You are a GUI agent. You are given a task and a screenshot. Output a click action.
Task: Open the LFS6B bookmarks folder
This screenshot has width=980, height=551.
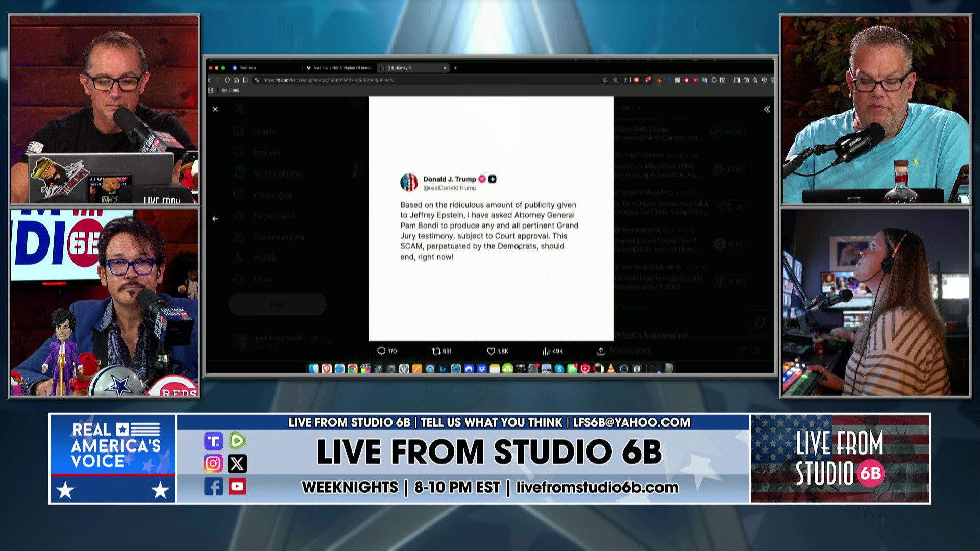click(231, 90)
